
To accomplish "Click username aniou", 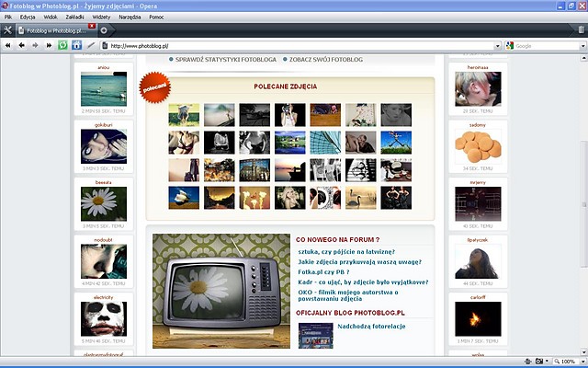I will click(103, 67).
